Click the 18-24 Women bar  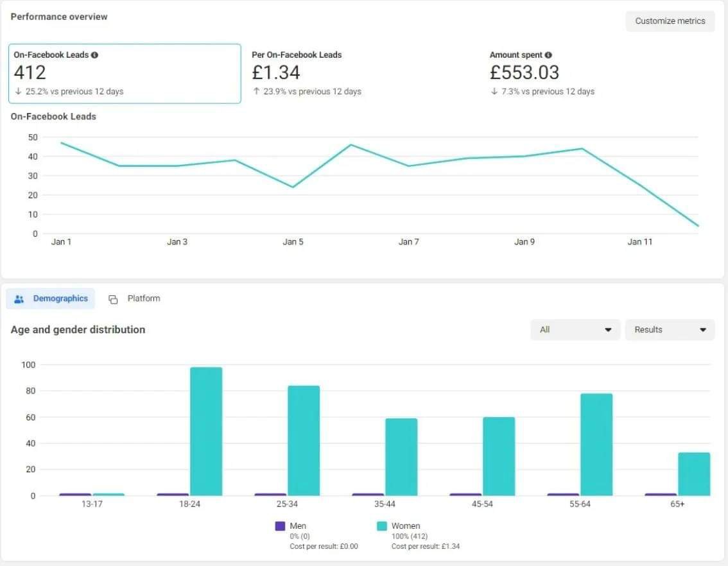pyautogui.click(x=206, y=431)
